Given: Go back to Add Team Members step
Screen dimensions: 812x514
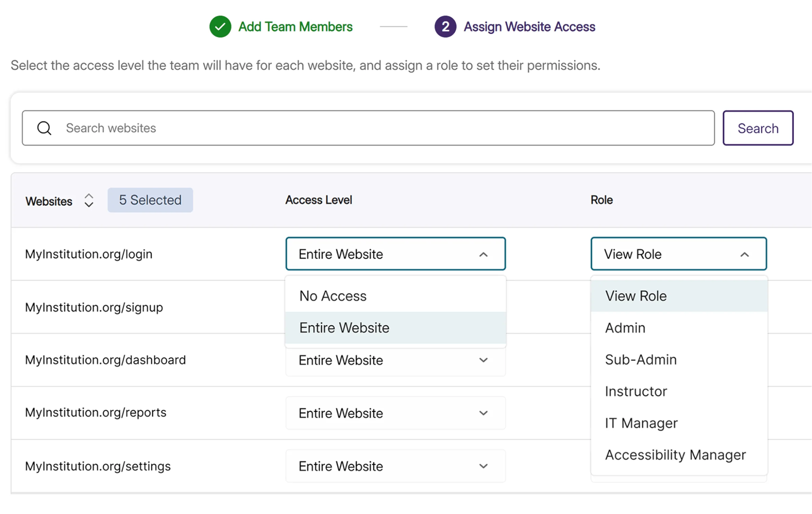Looking at the screenshot, I should (295, 26).
